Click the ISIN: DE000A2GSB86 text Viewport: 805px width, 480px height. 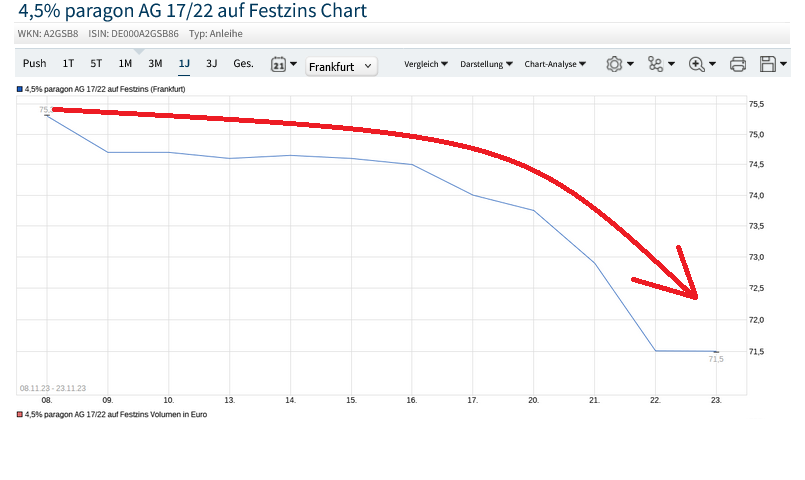click(x=133, y=34)
